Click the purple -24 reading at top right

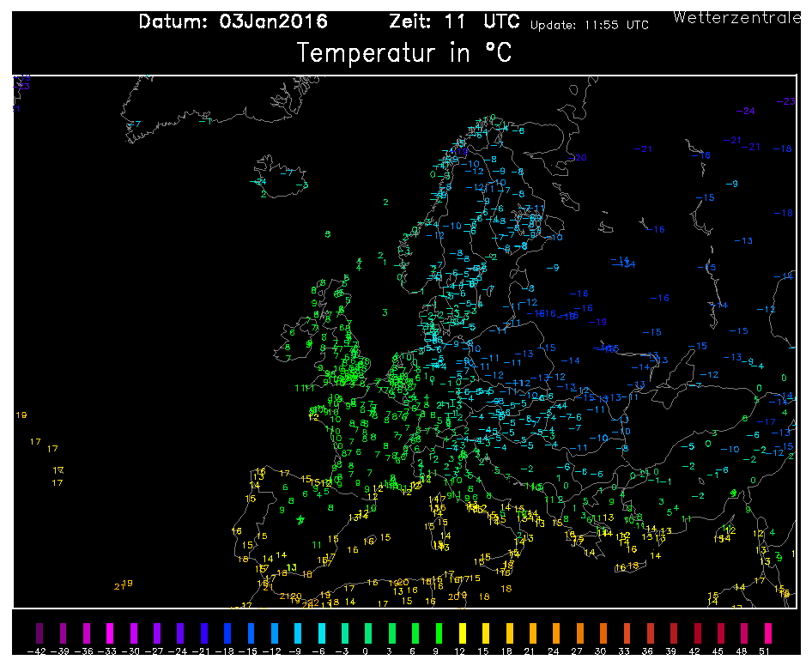tap(745, 111)
